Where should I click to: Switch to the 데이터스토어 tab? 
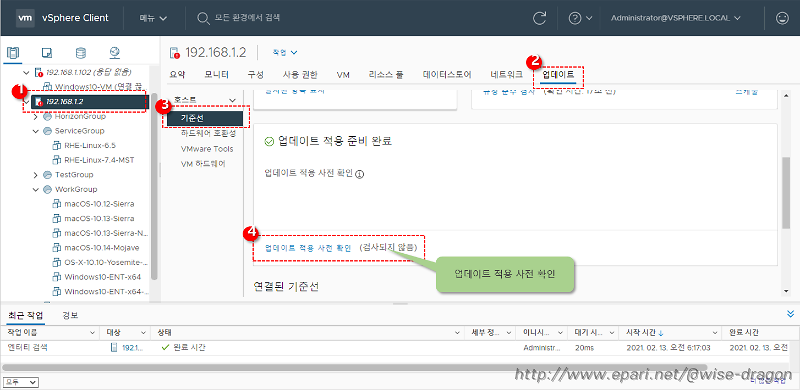tap(447, 75)
